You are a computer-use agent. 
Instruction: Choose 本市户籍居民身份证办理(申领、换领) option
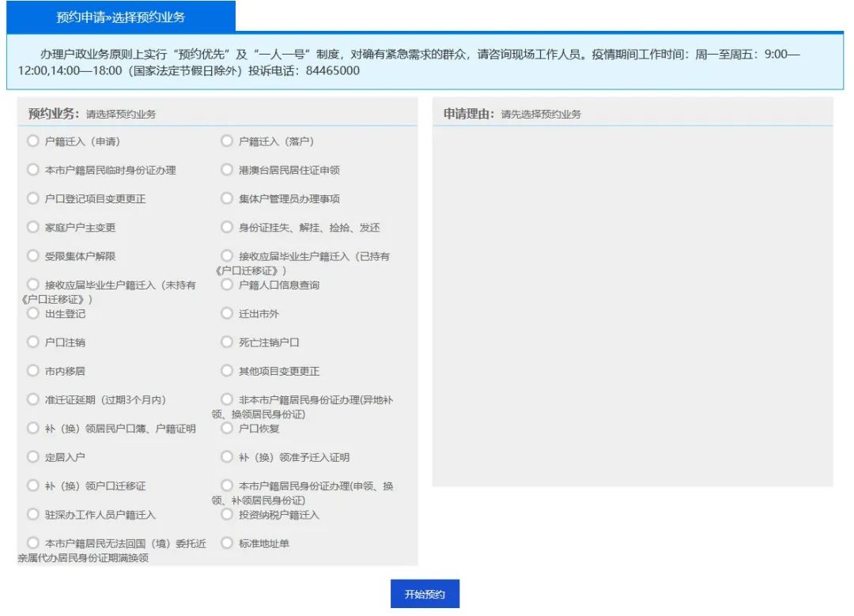227,486
